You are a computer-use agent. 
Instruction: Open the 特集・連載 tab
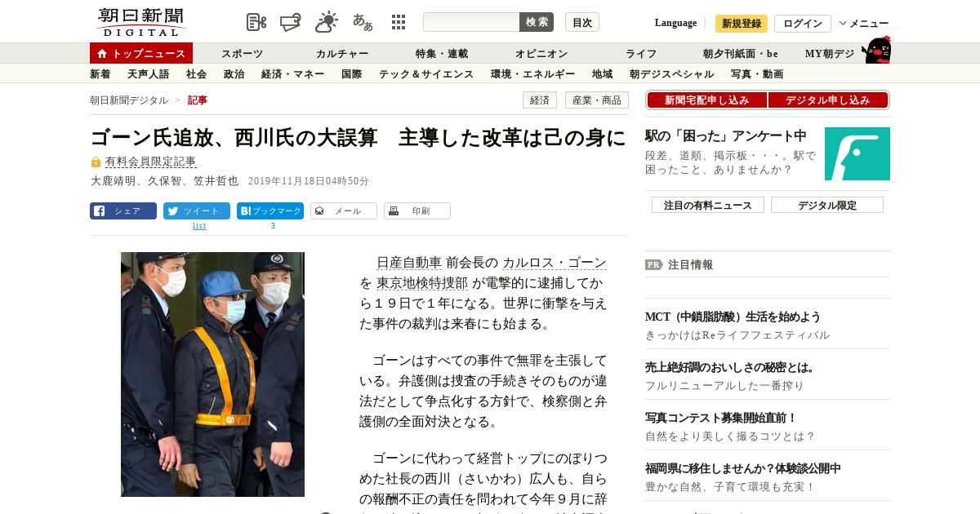tap(442, 54)
